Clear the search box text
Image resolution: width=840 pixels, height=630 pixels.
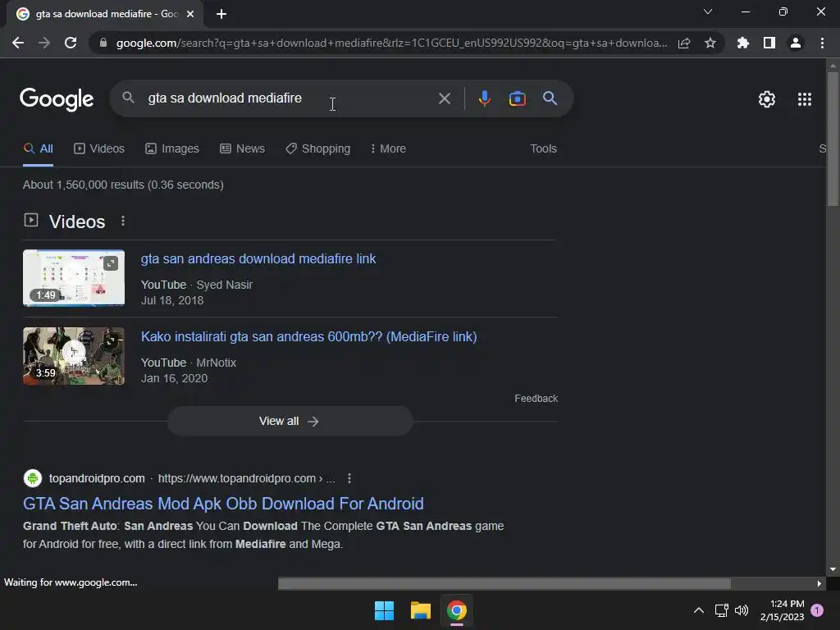point(444,98)
